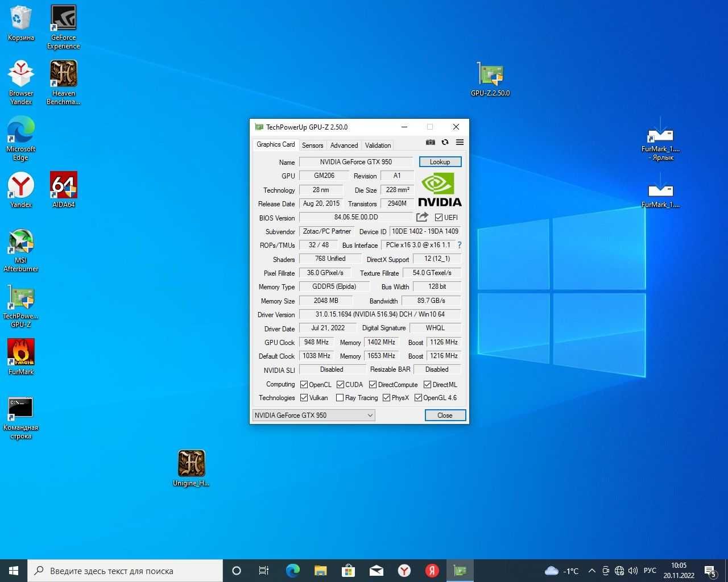Open MSI Afterburner desktop shortcut
Viewport: 728px width, 582px height.
21,250
